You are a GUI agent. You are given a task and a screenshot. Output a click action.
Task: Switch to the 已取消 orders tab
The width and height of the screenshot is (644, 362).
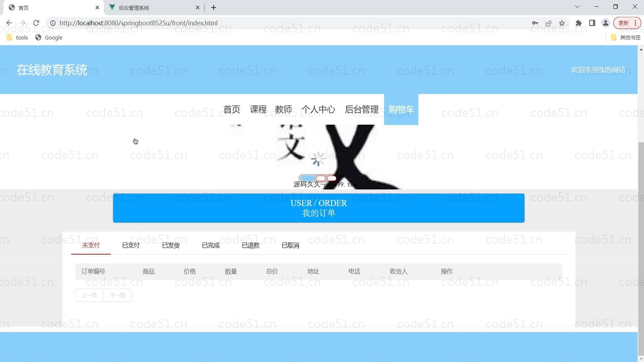tap(290, 245)
